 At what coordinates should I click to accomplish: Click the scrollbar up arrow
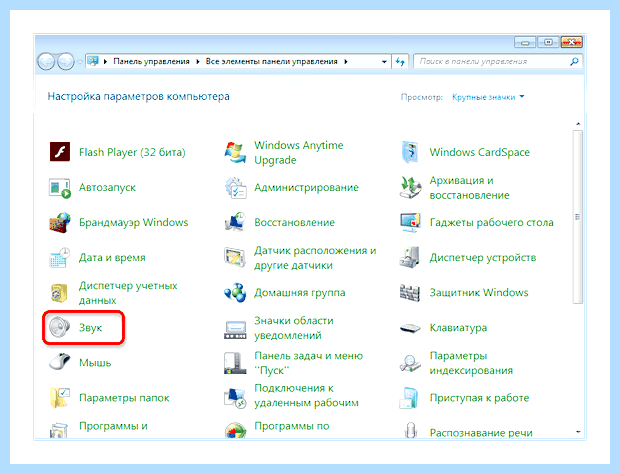point(578,124)
